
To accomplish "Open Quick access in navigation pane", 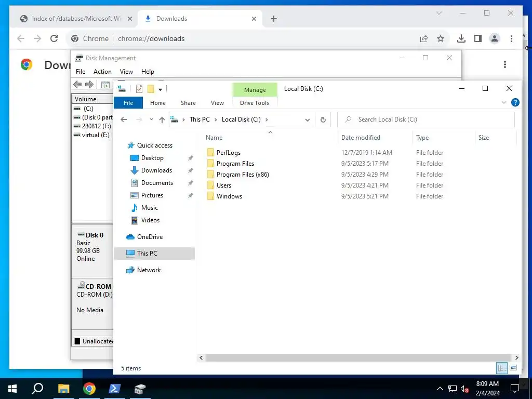I will click(155, 145).
